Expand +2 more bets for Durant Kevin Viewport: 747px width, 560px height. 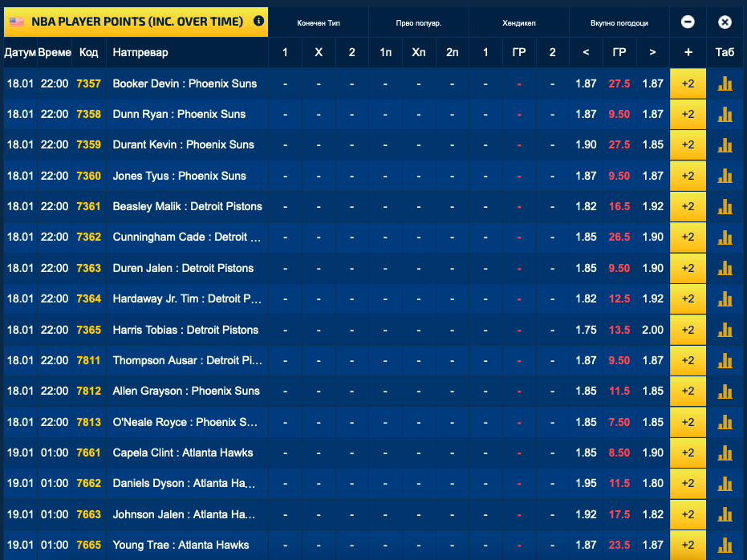click(x=688, y=144)
